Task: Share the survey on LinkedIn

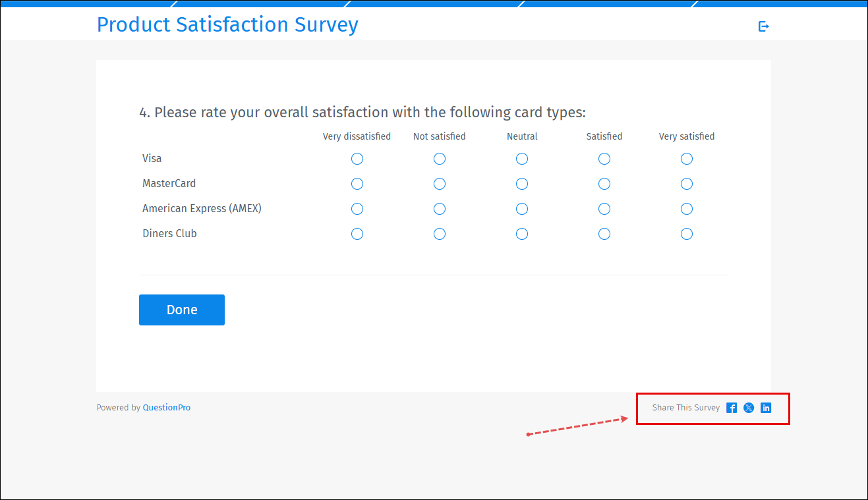Action: [x=766, y=408]
